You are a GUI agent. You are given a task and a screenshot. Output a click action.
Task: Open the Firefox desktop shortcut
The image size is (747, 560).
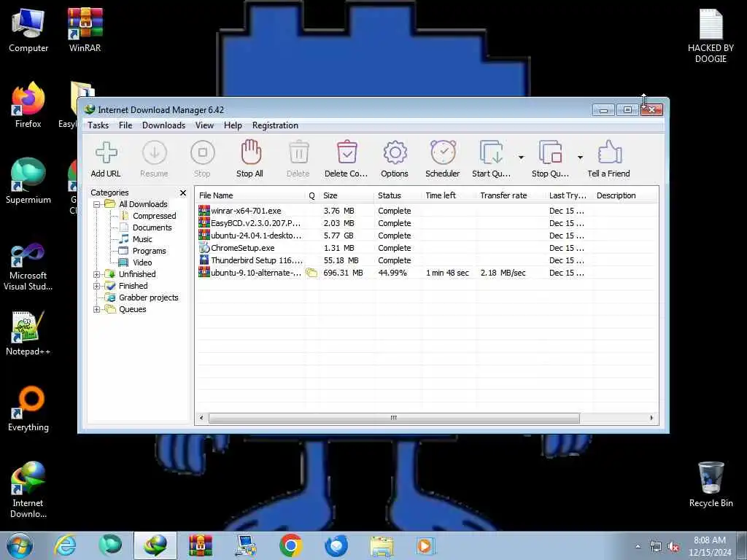28,105
